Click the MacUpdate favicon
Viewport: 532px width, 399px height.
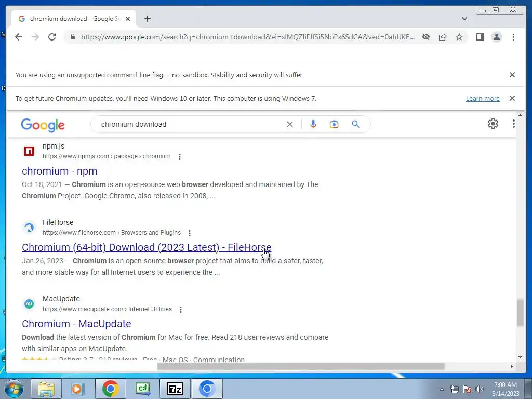click(29, 303)
